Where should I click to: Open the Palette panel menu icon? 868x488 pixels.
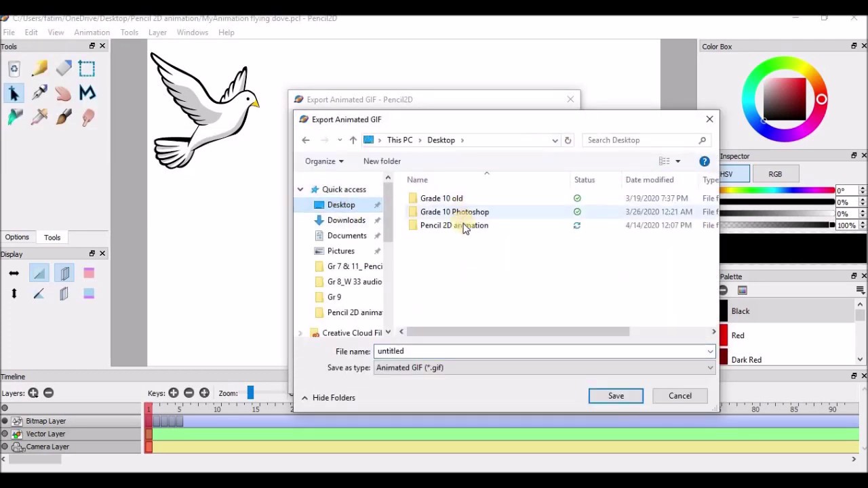[x=860, y=290]
